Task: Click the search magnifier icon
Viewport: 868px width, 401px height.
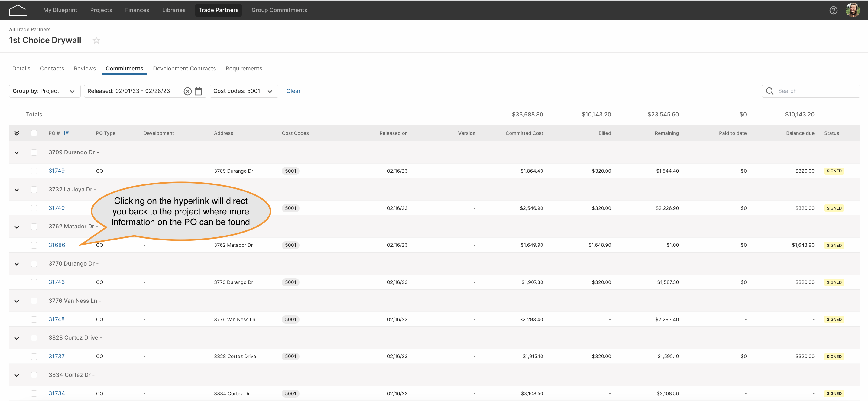Action: click(x=769, y=91)
